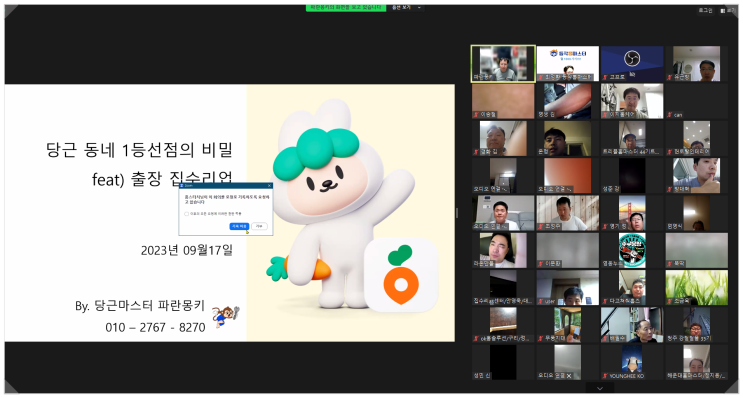This screenshot has width=743, height=398.
Task: Tick the checkbox in the Zoom request dialog
Action: click(x=187, y=214)
